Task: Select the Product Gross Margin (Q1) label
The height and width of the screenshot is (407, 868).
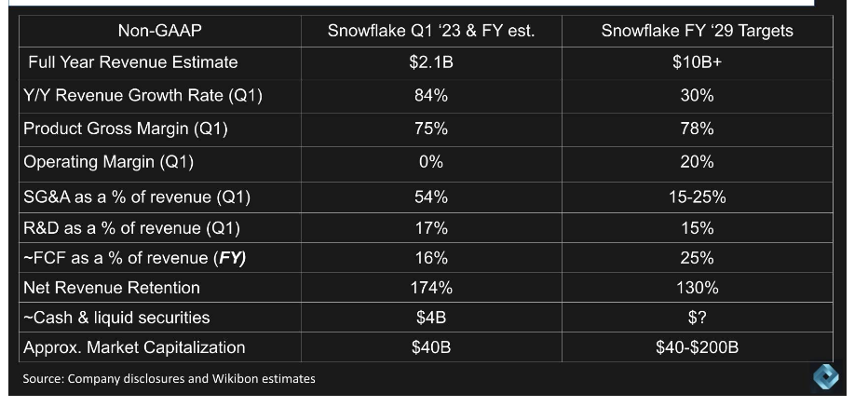Action: pyautogui.click(x=126, y=129)
